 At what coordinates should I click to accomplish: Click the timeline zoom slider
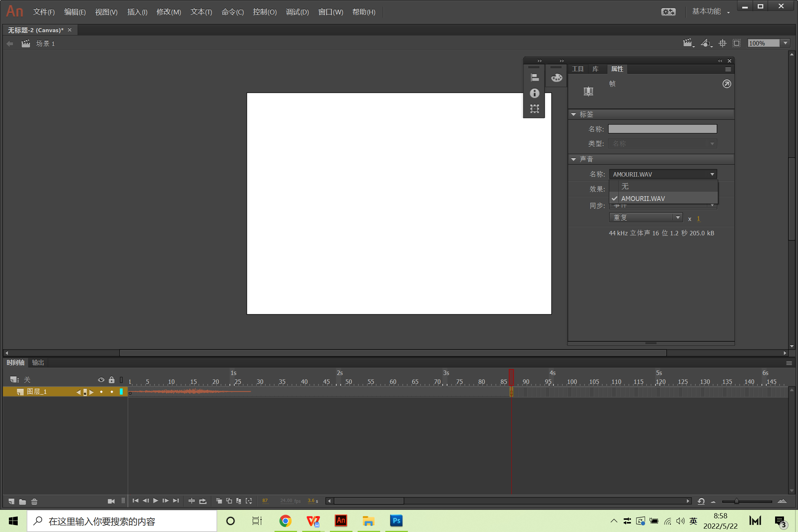[x=736, y=501]
